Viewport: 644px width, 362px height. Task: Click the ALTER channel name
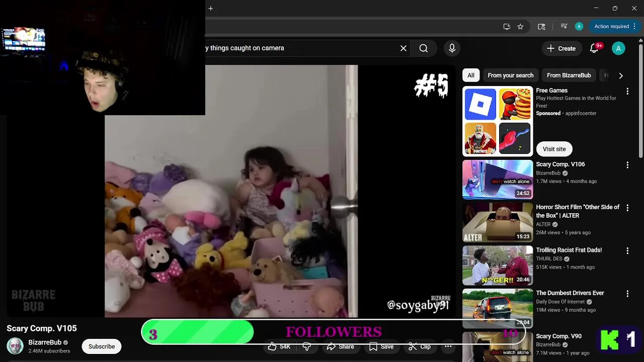click(543, 224)
